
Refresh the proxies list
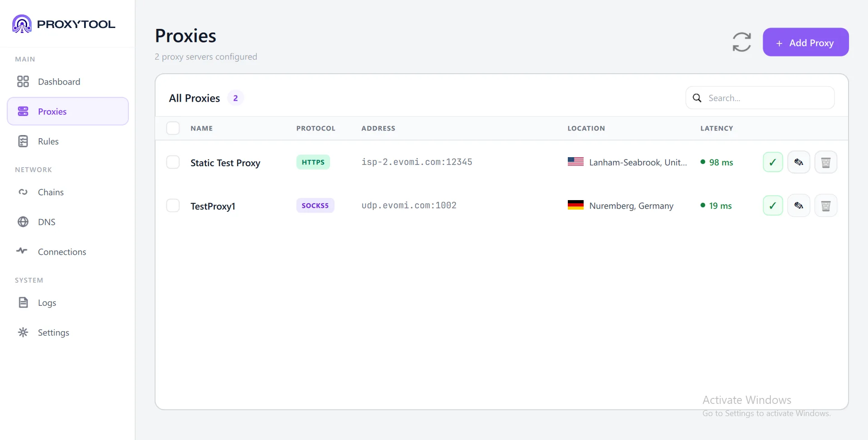pos(742,42)
